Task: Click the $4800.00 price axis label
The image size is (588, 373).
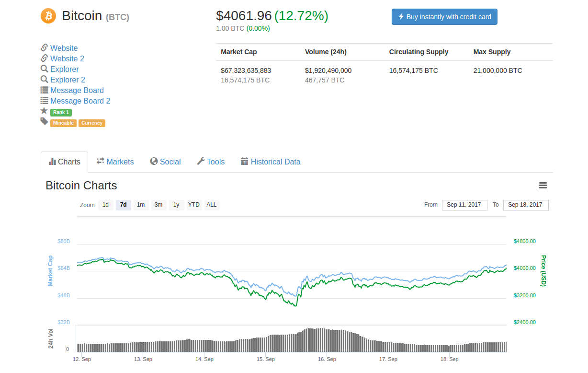Action: click(525, 242)
